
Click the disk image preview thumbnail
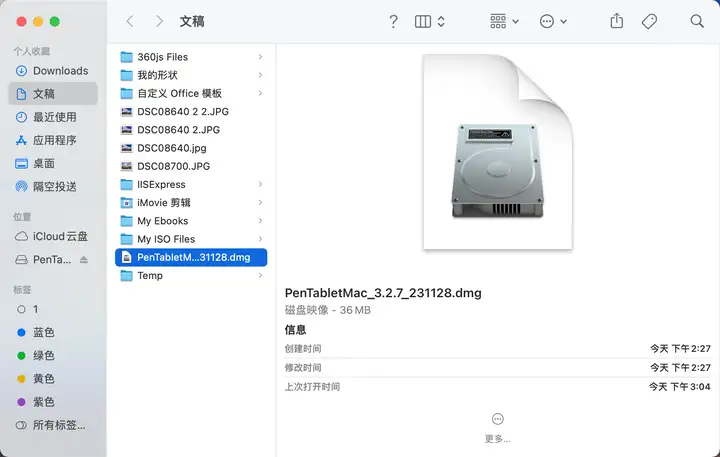point(498,152)
